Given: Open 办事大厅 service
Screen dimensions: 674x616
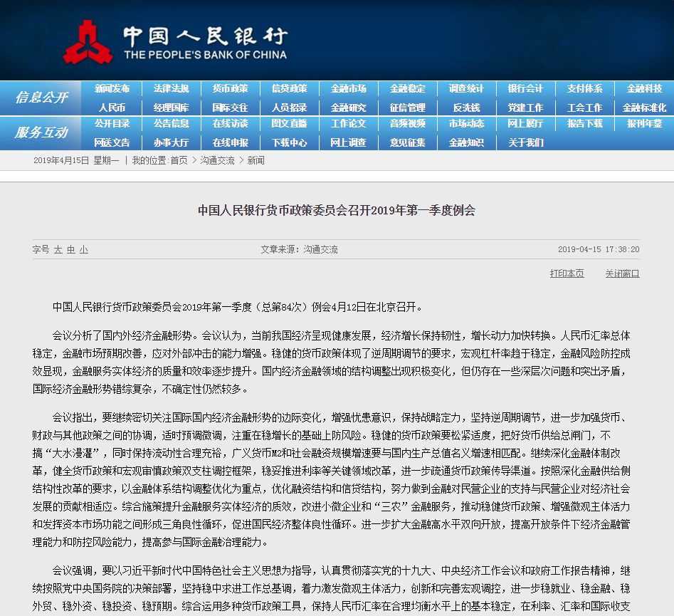Looking at the screenshot, I should (x=171, y=142).
